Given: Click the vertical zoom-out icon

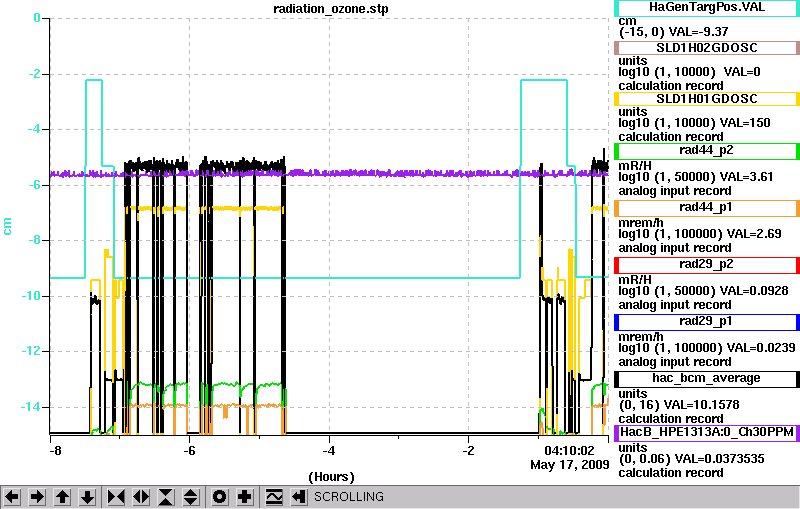Looking at the screenshot, I should click(191, 497).
